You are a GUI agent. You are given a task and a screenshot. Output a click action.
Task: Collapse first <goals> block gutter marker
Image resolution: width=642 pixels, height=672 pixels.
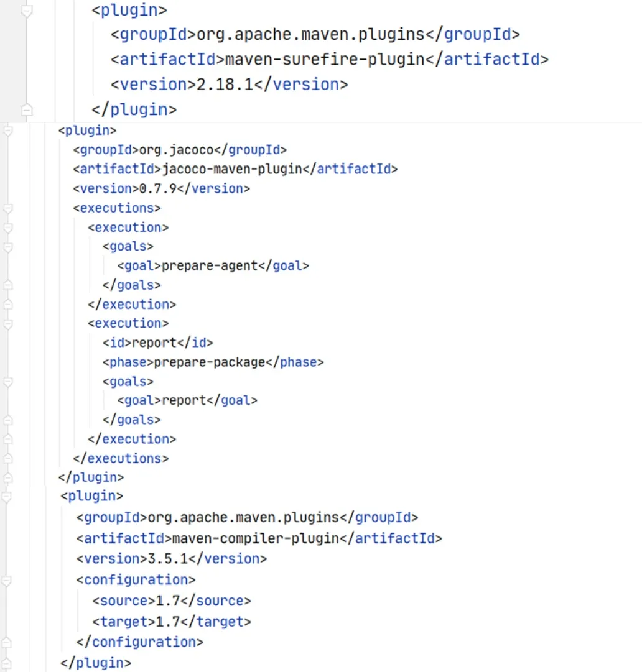pyautogui.click(x=7, y=247)
